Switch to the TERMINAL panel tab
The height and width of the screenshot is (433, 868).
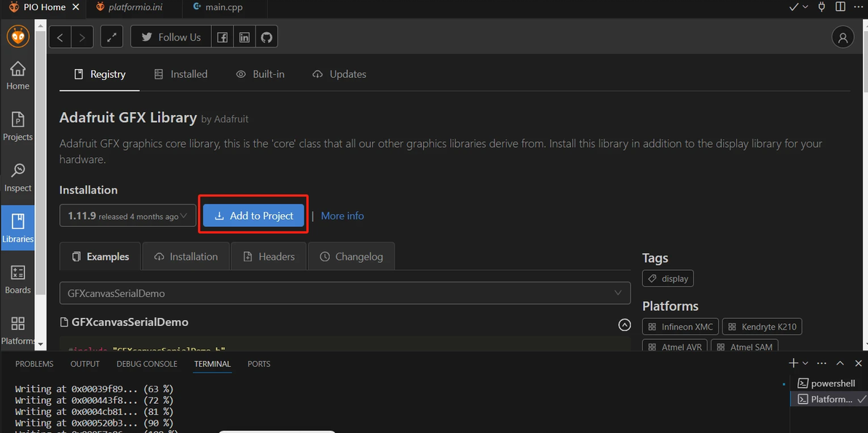212,364
